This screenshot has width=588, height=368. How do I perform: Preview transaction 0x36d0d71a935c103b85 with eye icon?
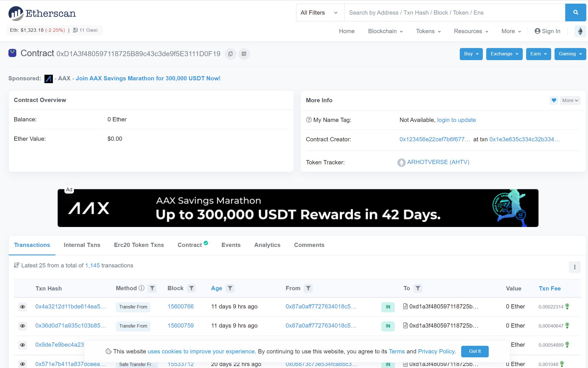[x=22, y=326]
